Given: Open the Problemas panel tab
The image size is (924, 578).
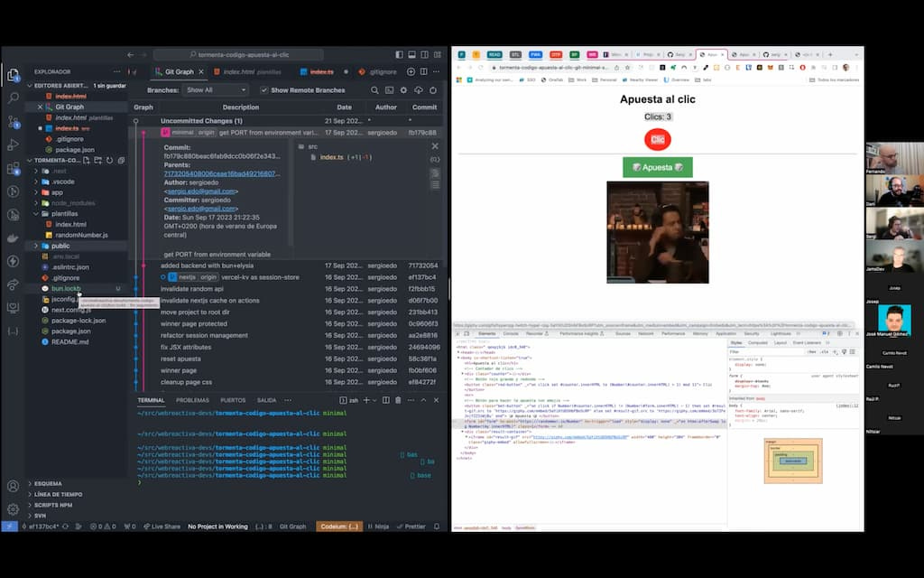Looking at the screenshot, I should pos(193,400).
